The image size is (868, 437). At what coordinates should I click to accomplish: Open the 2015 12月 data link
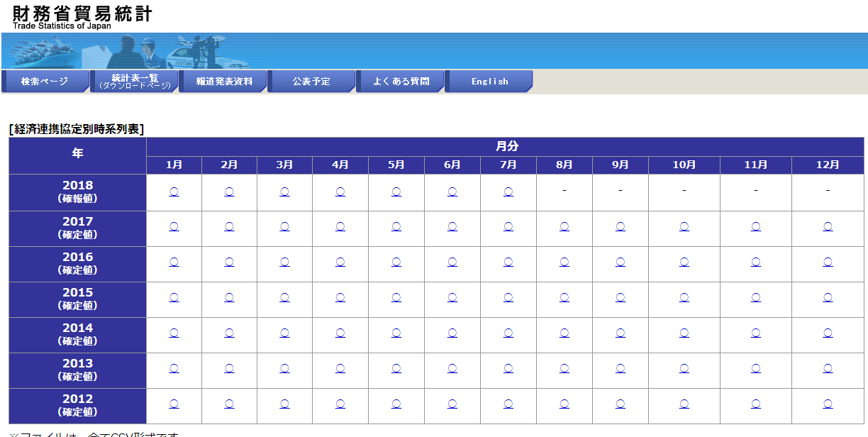click(x=828, y=298)
